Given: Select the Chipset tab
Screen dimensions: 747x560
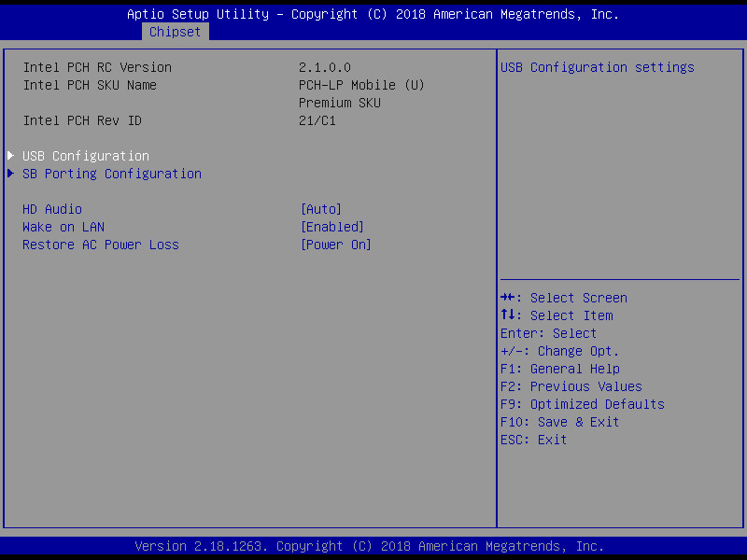Looking at the screenshot, I should (175, 32).
